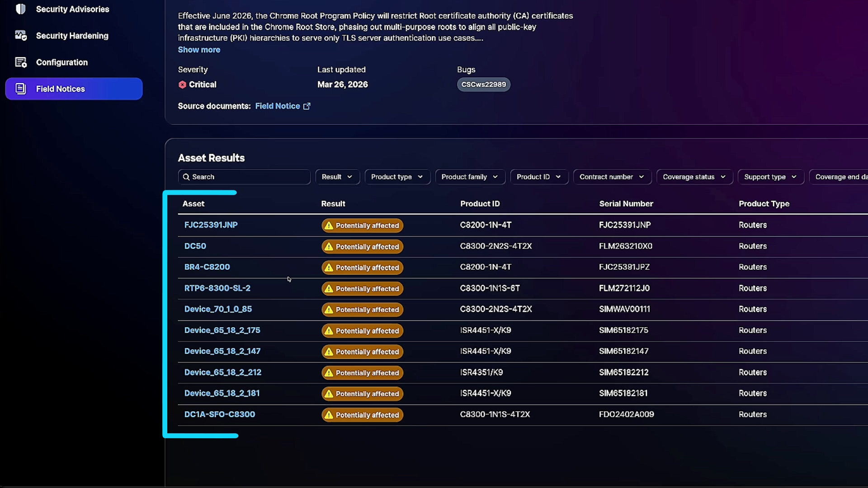
Task: Open the Security Advisories menu item
Action: (72, 9)
